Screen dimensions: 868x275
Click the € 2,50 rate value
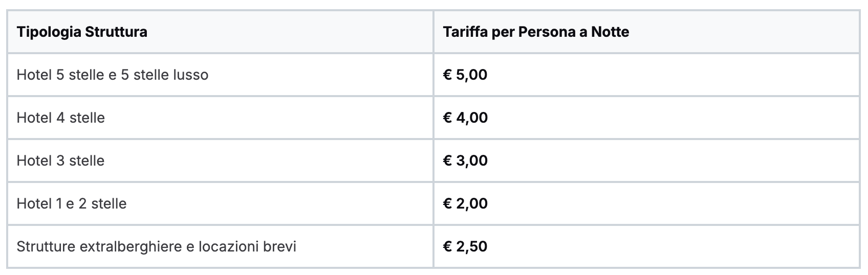tap(465, 246)
